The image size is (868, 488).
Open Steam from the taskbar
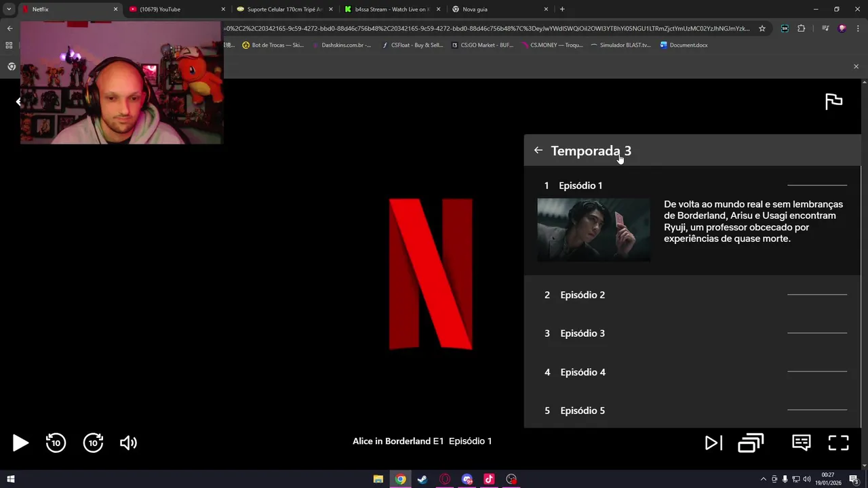(x=422, y=479)
